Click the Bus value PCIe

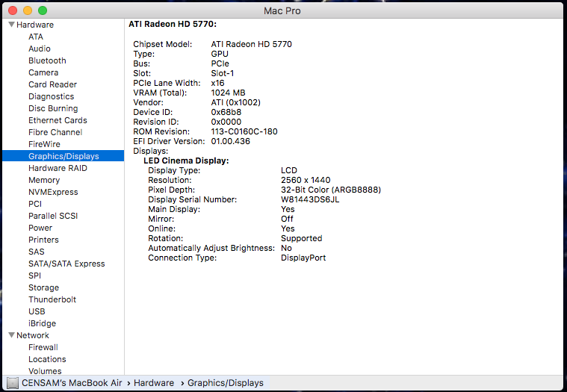(x=220, y=63)
